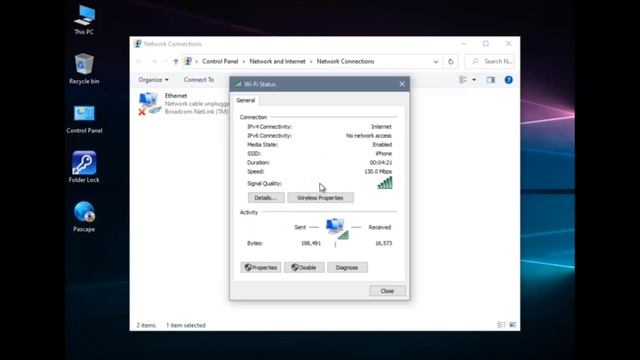Click the signal quality bars icon
This screenshot has height=360, width=640.
(385, 183)
